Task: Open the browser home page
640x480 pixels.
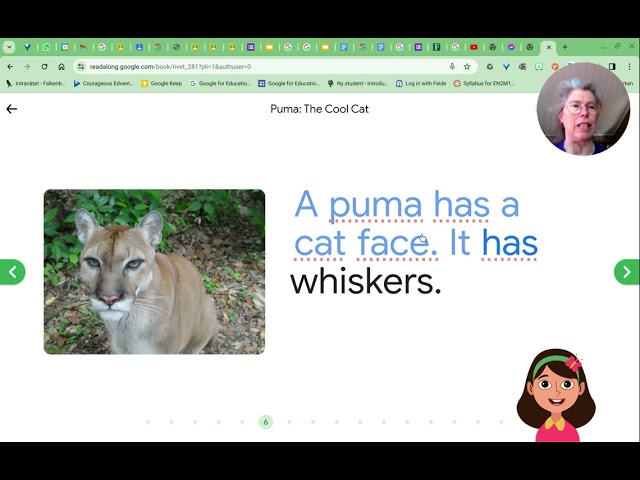Action: (x=61, y=67)
